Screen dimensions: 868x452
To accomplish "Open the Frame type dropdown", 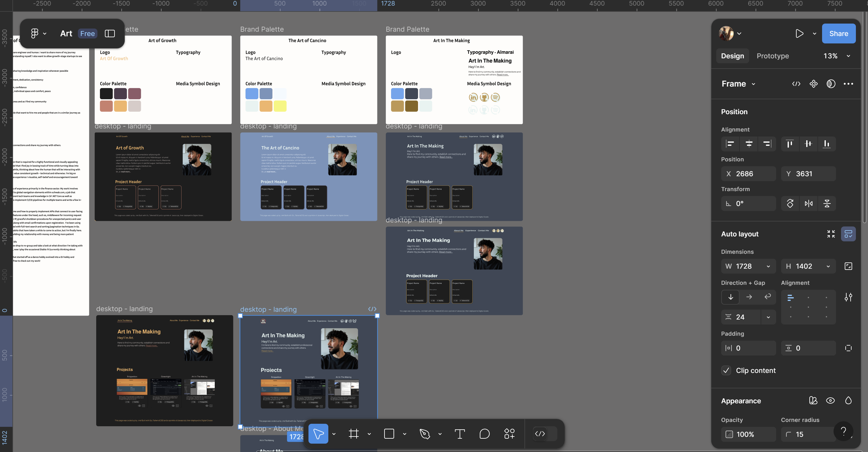I will click(x=753, y=84).
